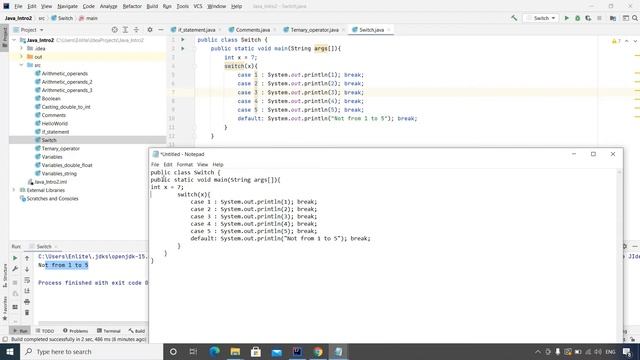Expand the out folder
This screenshot has width=640, height=360.
tap(22, 57)
